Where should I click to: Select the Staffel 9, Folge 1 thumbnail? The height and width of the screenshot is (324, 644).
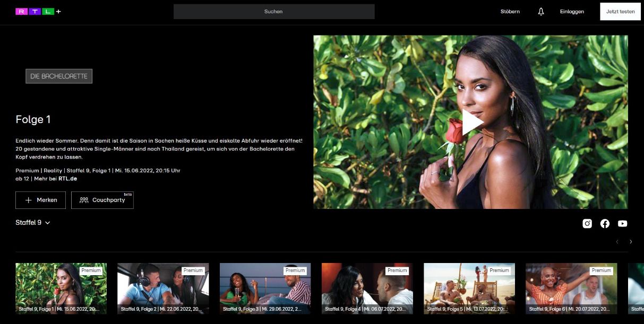coord(61,288)
